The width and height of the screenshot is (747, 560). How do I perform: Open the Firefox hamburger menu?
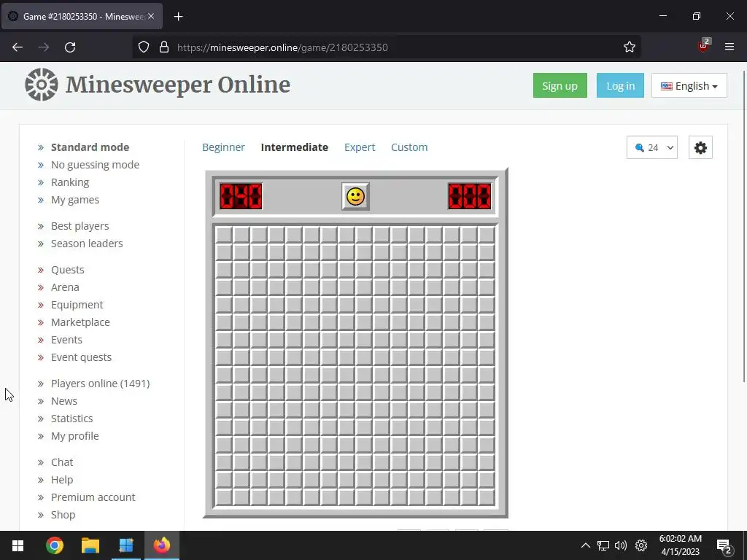729,47
